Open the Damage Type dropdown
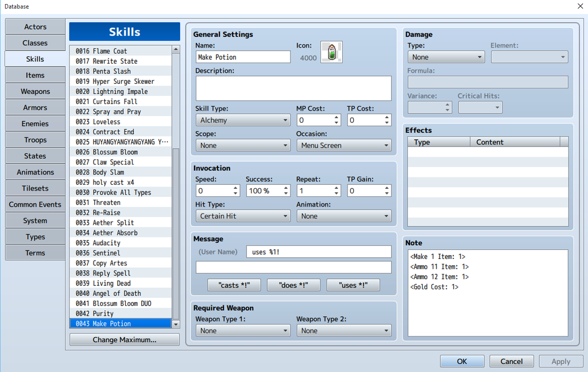 (446, 57)
